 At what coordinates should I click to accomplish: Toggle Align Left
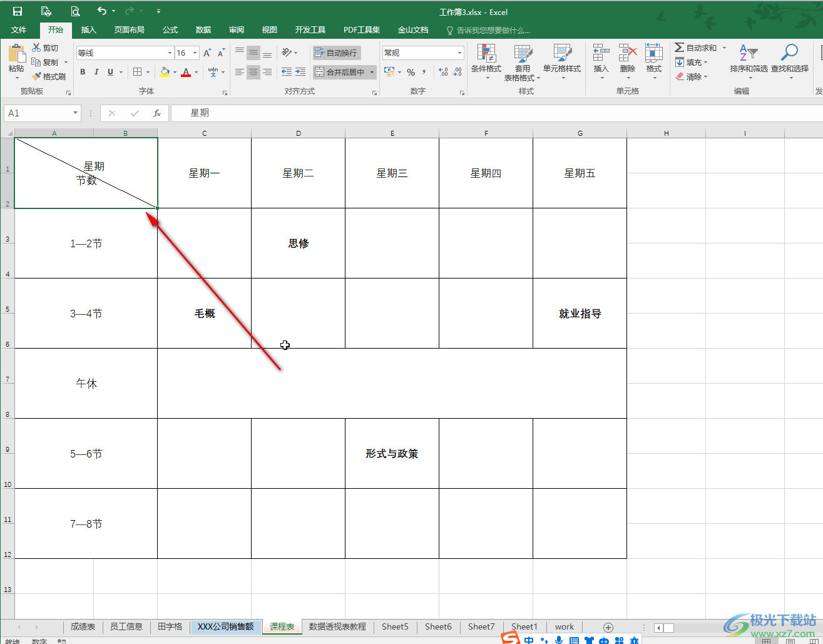point(240,72)
